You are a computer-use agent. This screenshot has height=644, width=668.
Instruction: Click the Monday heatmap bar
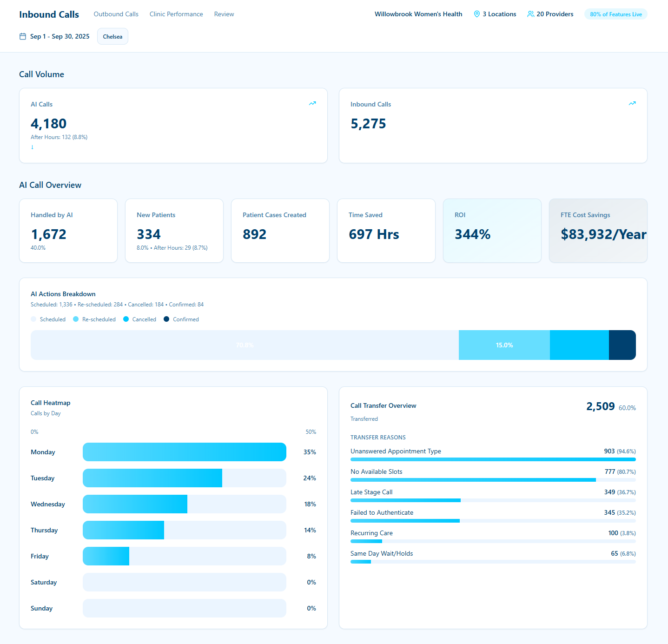[185, 452]
